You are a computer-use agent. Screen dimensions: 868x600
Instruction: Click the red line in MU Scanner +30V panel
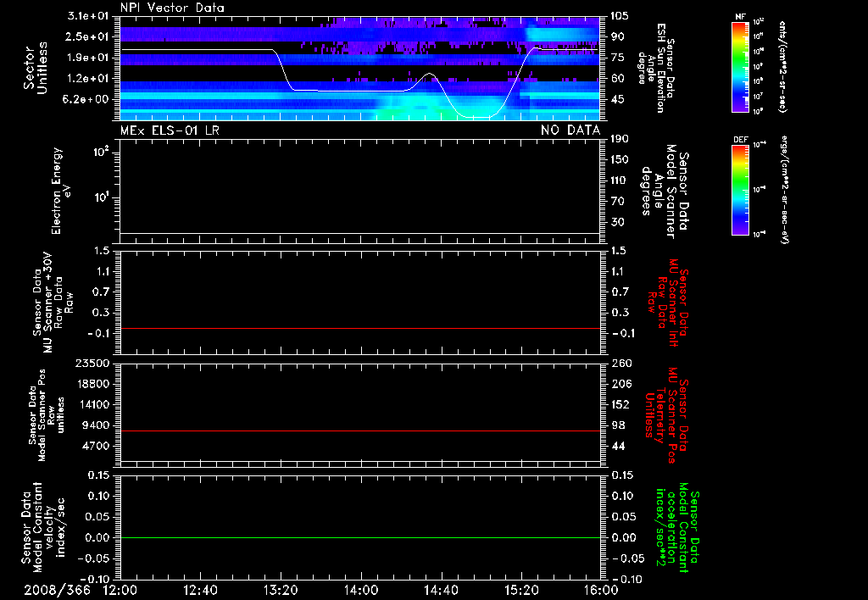pos(360,328)
